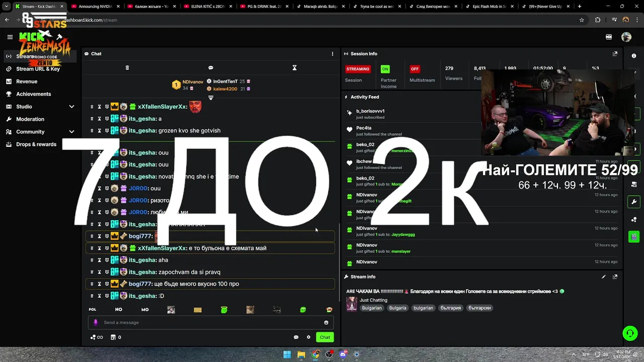Open emoji picker in message box
This screenshot has height=362, width=644.
(326, 323)
